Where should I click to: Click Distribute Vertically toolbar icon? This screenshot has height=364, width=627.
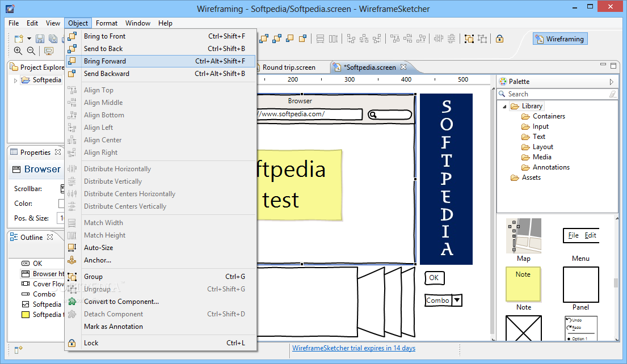(452, 39)
